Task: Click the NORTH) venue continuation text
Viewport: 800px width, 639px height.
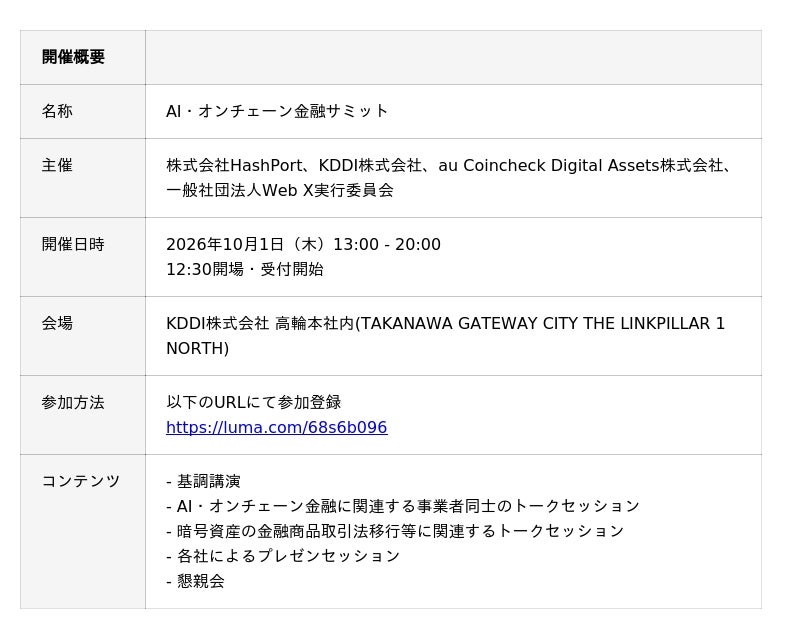Action: [x=197, y=348]
